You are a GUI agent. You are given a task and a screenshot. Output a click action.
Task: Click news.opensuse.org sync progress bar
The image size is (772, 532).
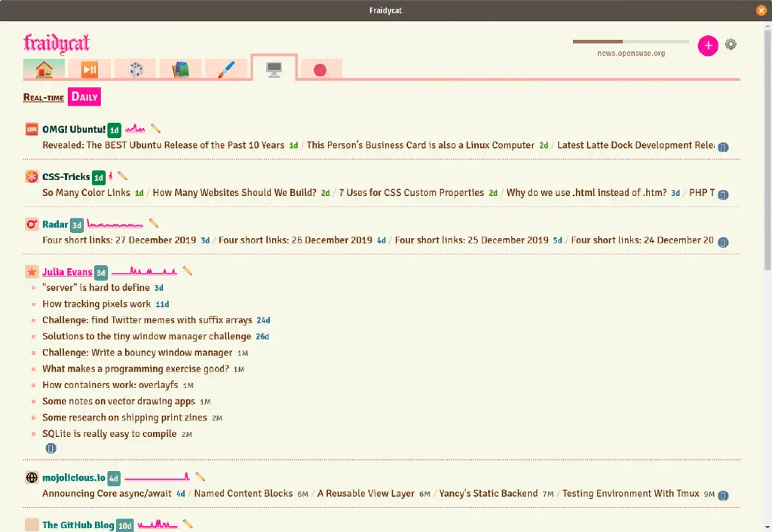631,41
